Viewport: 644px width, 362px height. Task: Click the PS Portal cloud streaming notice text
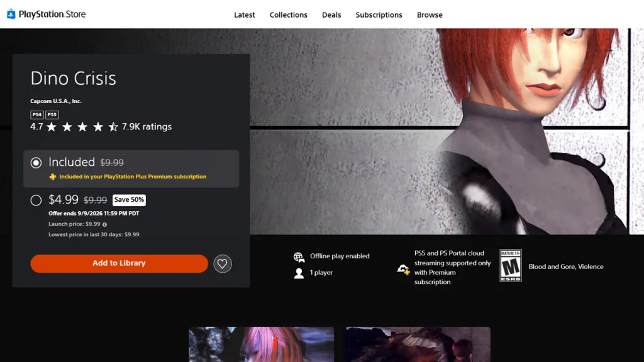(x=452, y=268)
